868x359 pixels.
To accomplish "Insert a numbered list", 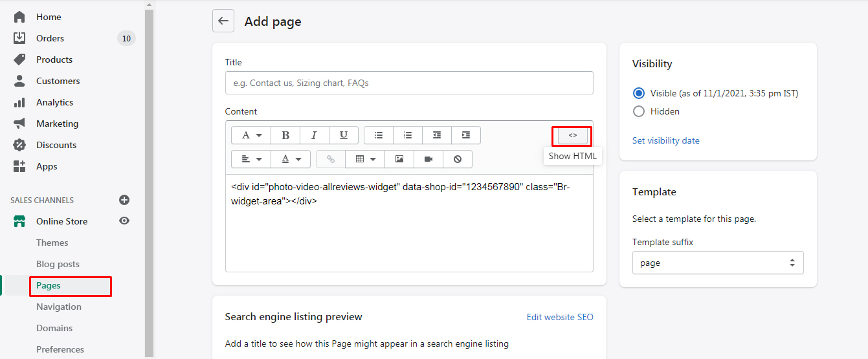I will click(x=408, y=135).
